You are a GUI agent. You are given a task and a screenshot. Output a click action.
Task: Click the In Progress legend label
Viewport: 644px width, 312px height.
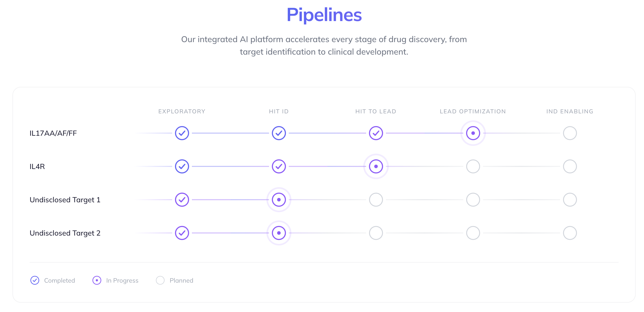(x=122, y=281)
